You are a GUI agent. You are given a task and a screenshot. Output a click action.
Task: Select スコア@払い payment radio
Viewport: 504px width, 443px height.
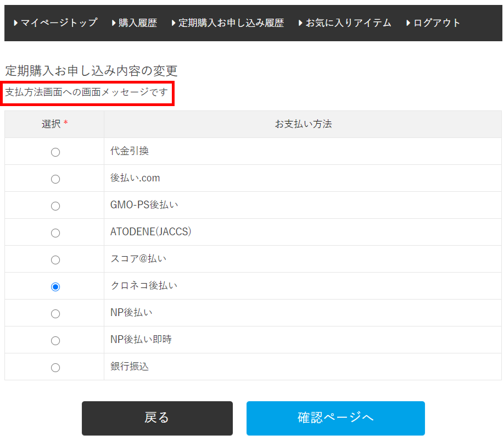pyautogui.click(x=55, y=260)
